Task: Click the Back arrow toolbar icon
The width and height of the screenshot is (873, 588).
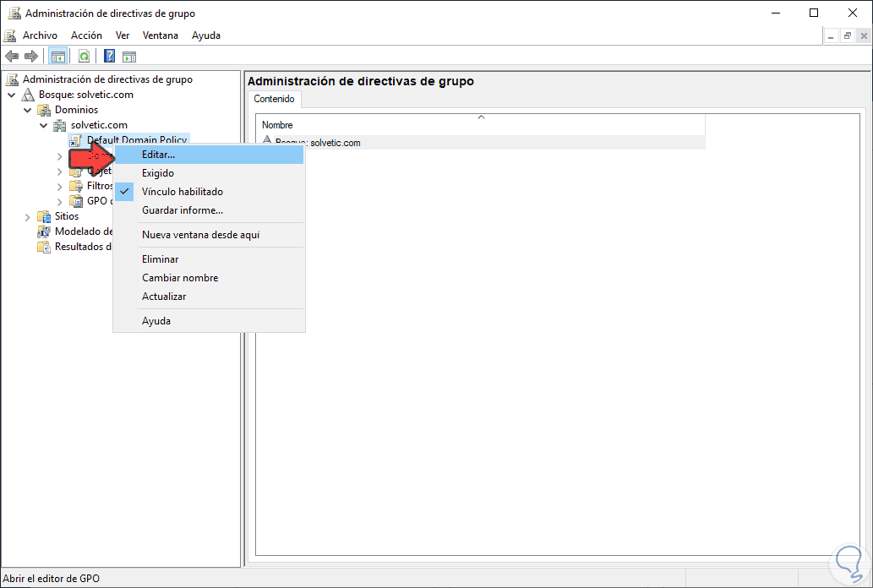Action: (x=12, y=57)
